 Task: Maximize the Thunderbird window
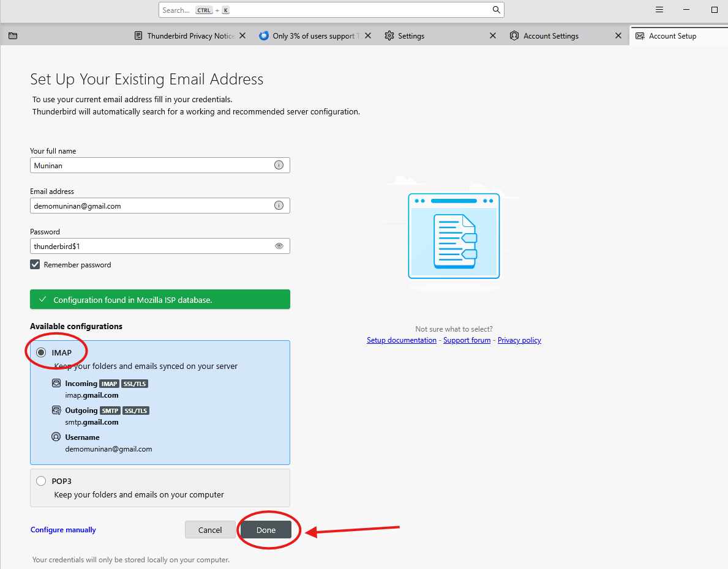pyautogui.click(x=715, y=10)
